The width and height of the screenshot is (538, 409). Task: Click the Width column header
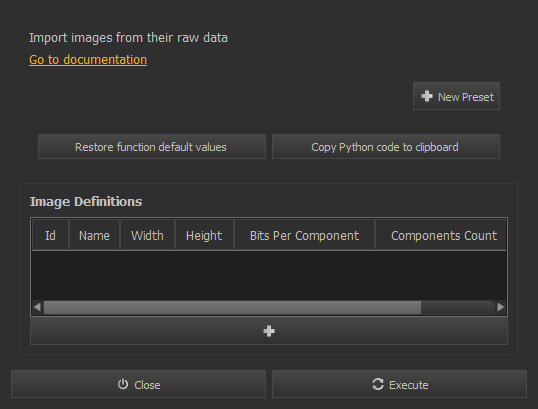click(147, 235)
